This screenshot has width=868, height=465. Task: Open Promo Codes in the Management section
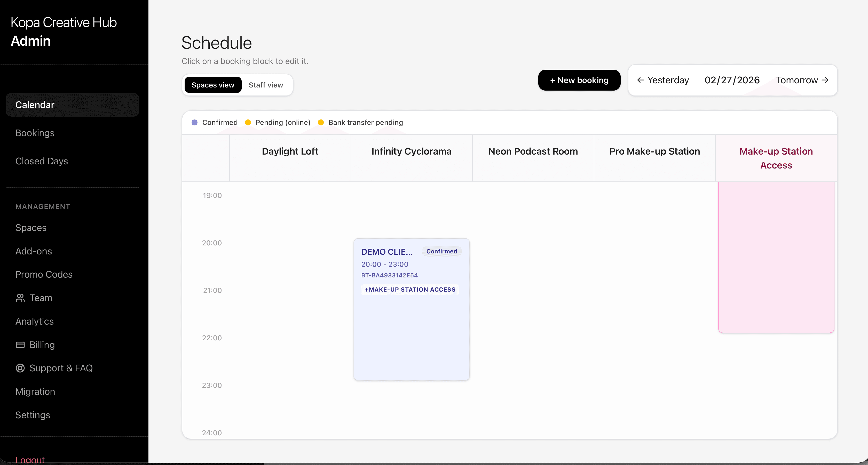coord(44,274)
